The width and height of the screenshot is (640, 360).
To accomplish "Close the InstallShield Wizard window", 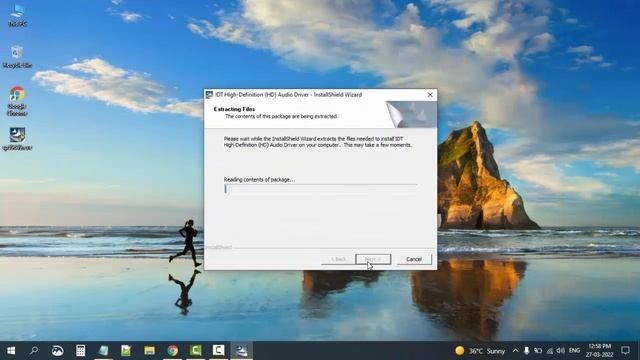I will pyautogui.click(x=430, y=95).
